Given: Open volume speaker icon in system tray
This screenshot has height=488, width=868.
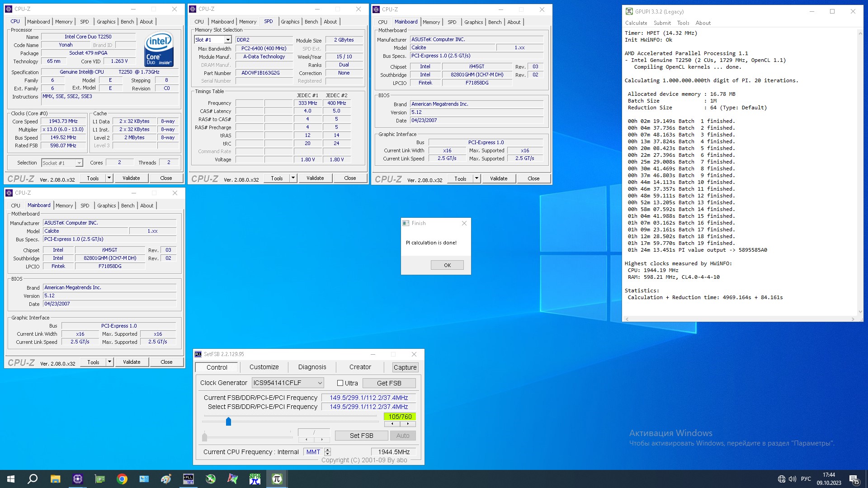Looking at the screenshot, I should coord(792,479).
